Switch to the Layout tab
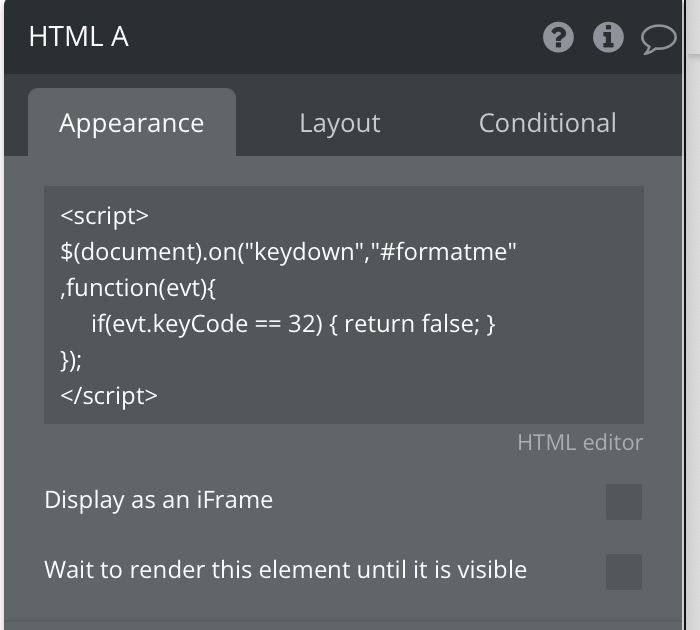 click(x=340, y=123)
